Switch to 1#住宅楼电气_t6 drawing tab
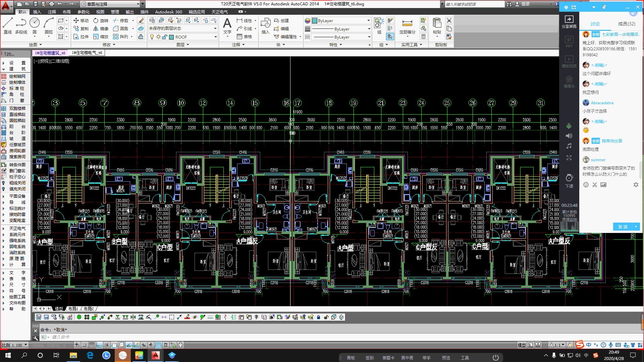The width and height of the screenshot is (644, 362). coord(87,53)
